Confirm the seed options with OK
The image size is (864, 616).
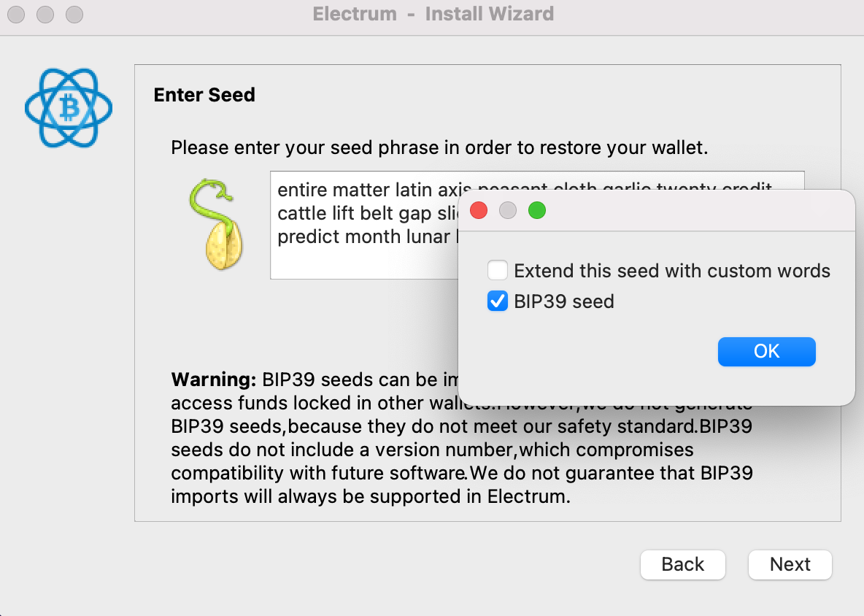point(766,352)
